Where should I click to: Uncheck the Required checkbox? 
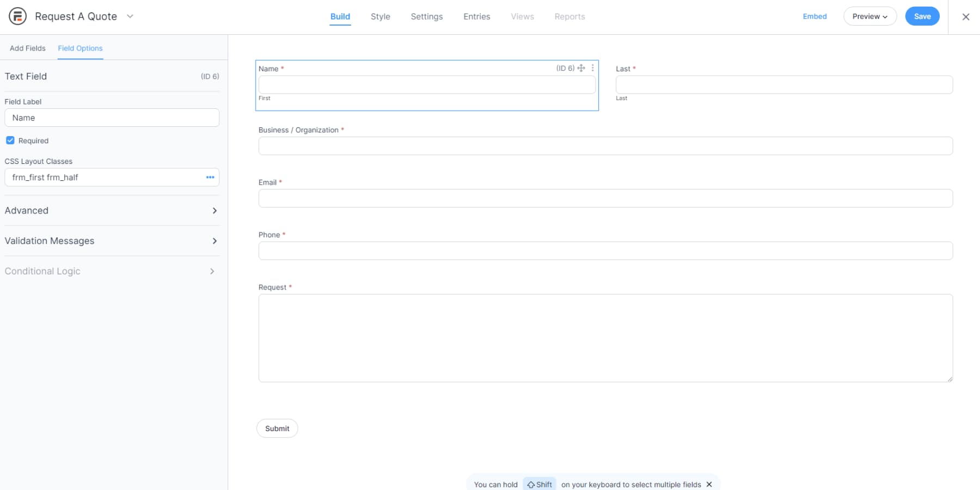click(10, 140)
